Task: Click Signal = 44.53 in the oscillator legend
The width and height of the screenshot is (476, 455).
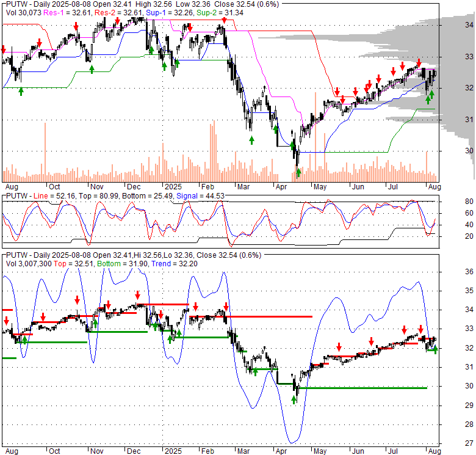Action: (200, 196)
